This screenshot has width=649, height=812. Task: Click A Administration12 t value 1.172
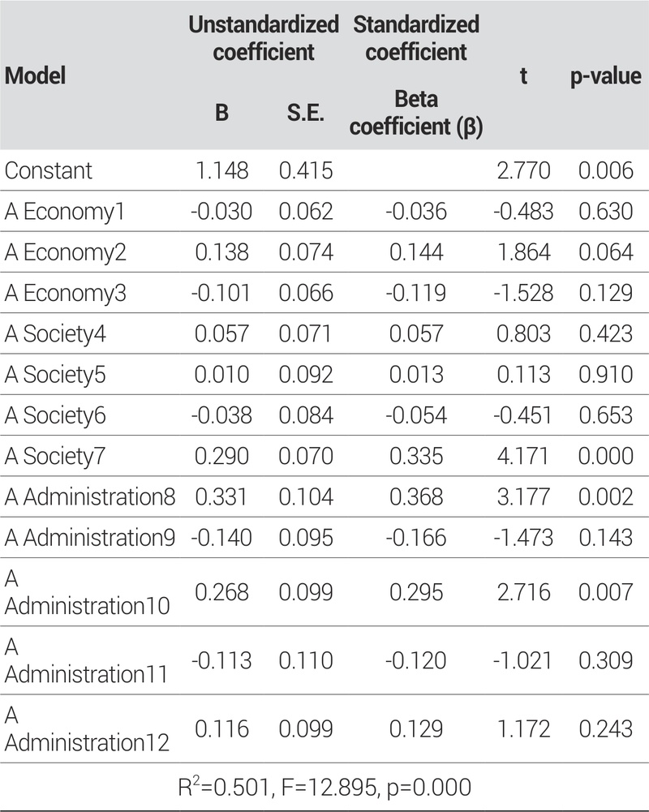(523, 728)
